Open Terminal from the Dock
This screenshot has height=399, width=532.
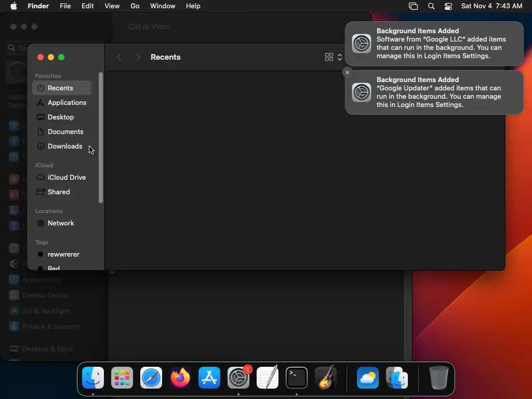click(x=297, y=378)
